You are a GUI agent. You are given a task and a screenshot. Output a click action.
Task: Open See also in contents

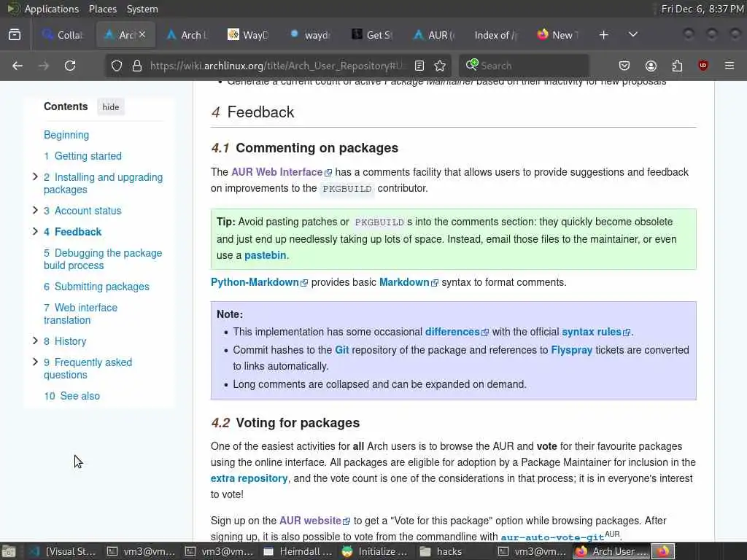point(72,396)
